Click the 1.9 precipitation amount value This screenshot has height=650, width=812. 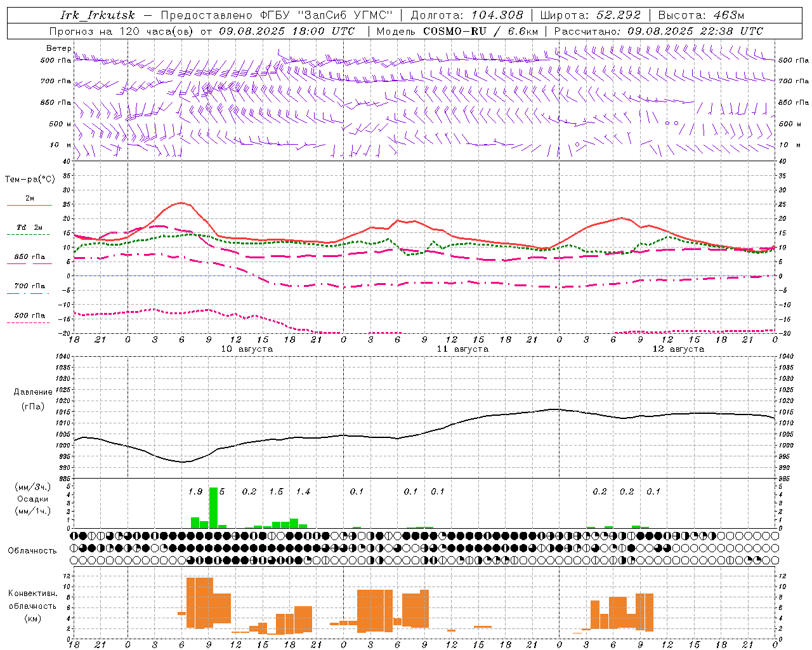195,491
